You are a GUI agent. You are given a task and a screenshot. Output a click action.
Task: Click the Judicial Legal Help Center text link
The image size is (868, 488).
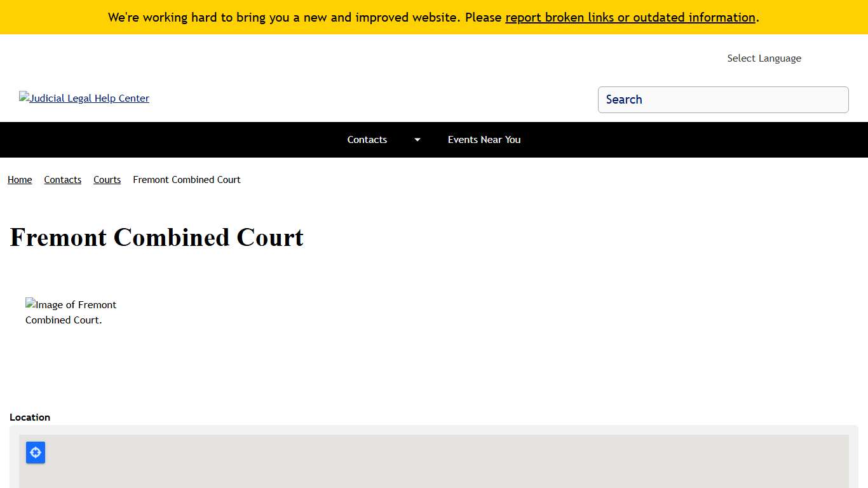pyautogui.click(x=89, y=98)
